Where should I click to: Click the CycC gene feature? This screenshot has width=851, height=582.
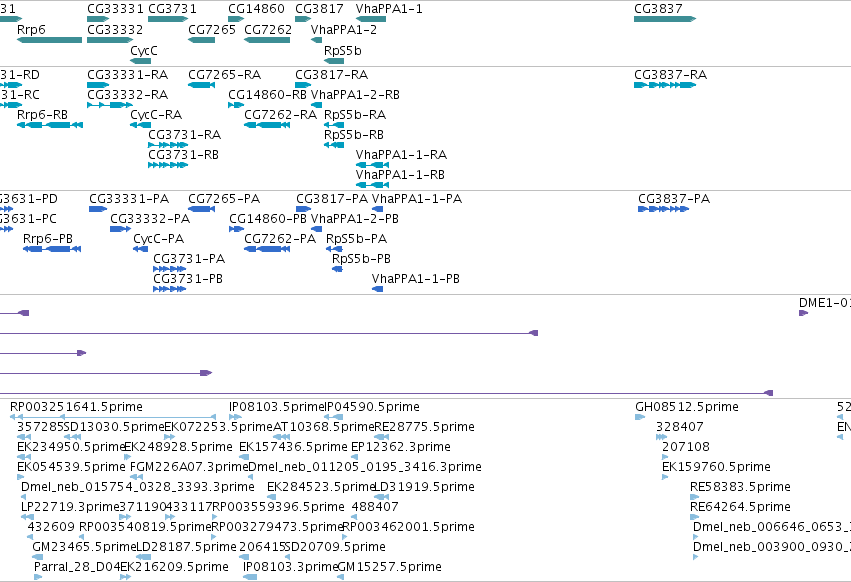tap(141, 61)
